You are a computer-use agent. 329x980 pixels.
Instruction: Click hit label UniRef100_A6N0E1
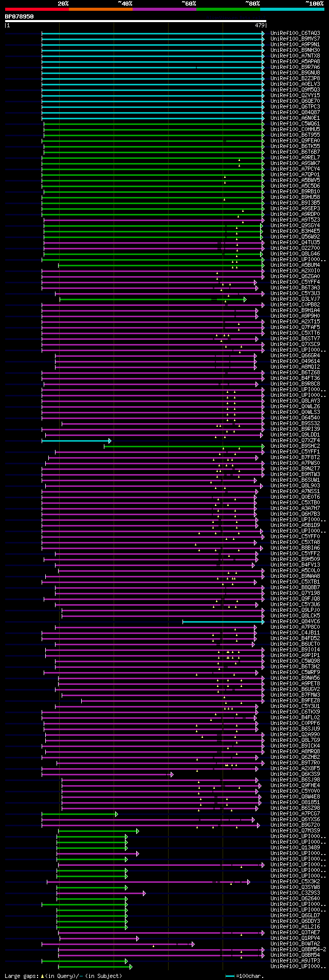tap(295, 118)
